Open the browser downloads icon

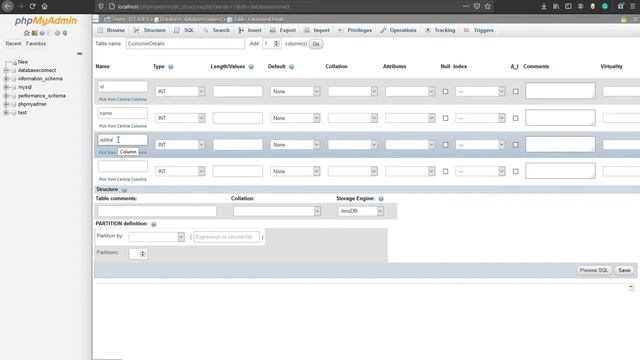coord(544,6)
